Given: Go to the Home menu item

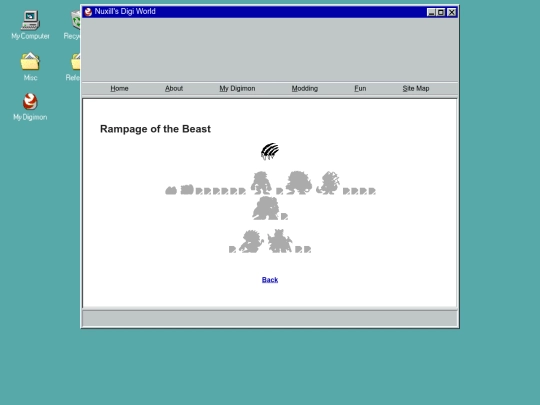Looking at the screenshot, I should tap(119, 89).
